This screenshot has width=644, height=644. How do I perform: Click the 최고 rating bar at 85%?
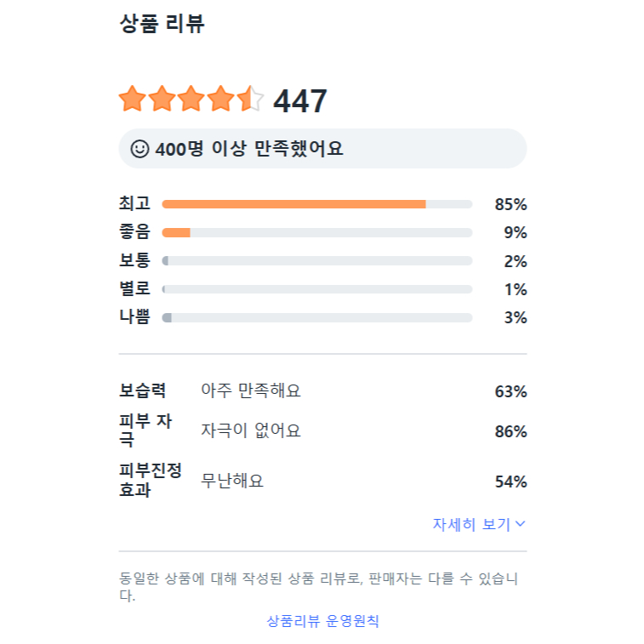point(316,204)
